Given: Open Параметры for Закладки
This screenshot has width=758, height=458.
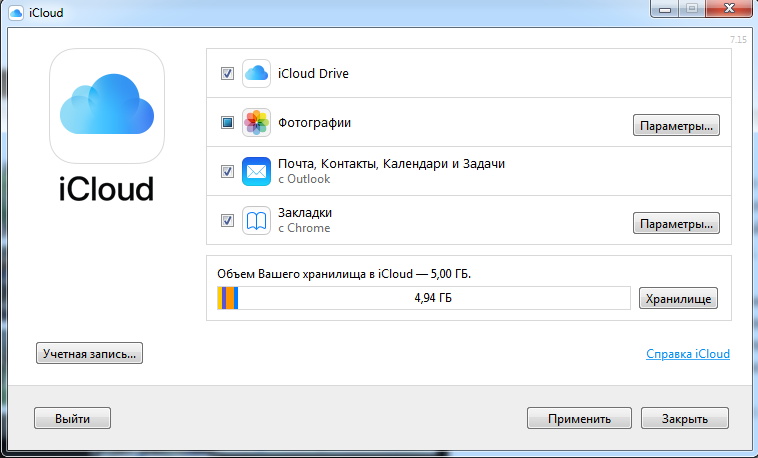Looking at the screenshot, I should 676,223.
